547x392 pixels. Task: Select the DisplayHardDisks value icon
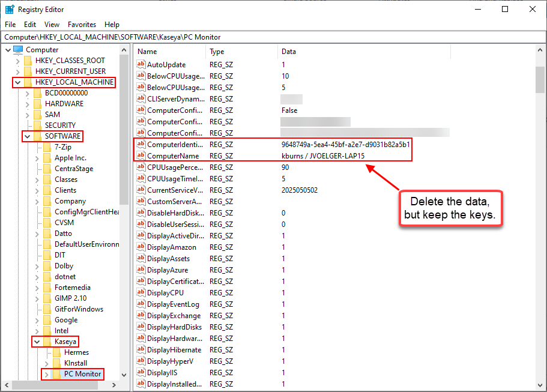pyautogui.click(x=141, y=327)
